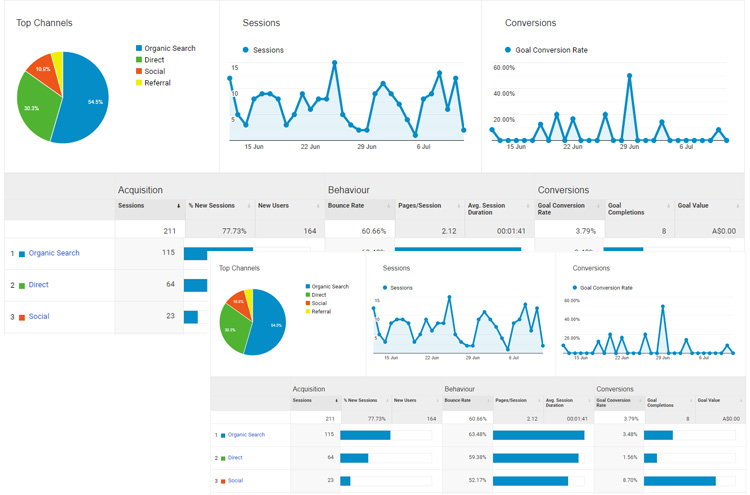Click the orange Social slice in the smaller pie chart

[239, 301]
